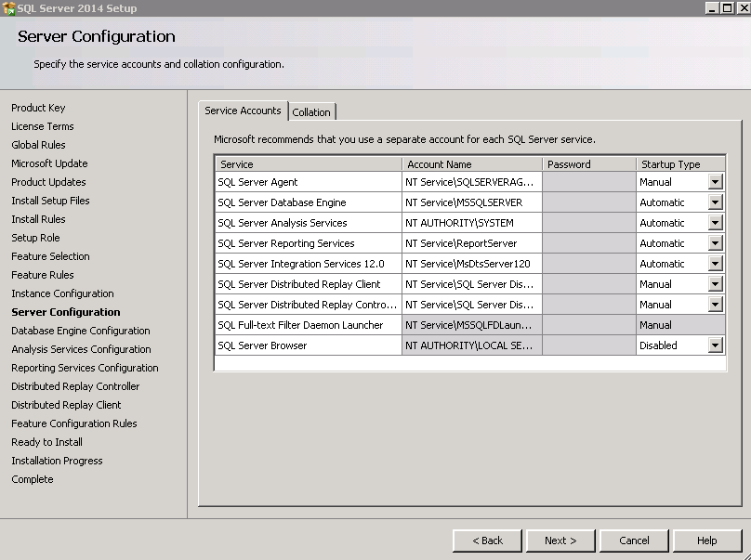Select the SQL Server Browser row
751x560 pixels.
(x=309, y=345)
